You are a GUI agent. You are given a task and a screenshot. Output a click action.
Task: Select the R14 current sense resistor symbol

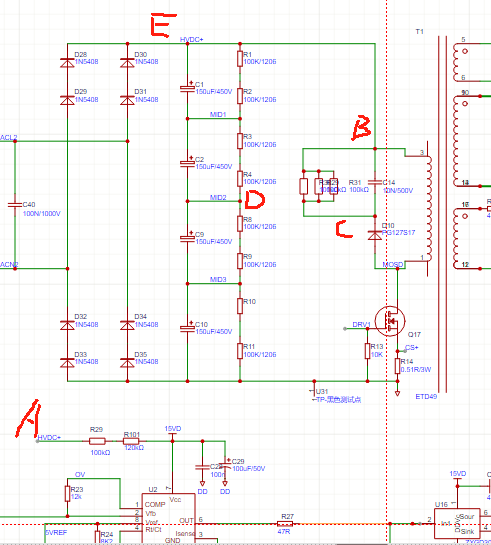pos(397,366)
